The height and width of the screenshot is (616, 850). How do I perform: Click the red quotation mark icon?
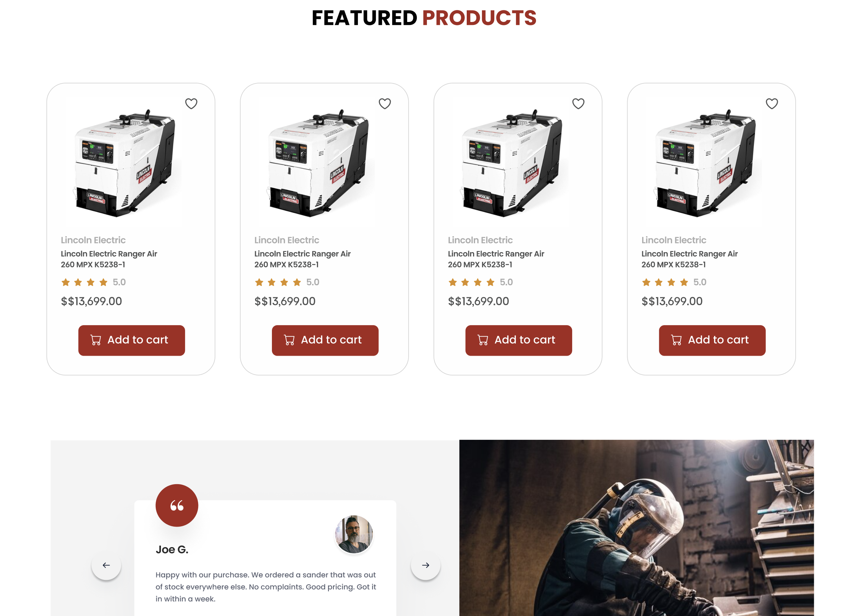pyautogui.click(x=177, y=505)
